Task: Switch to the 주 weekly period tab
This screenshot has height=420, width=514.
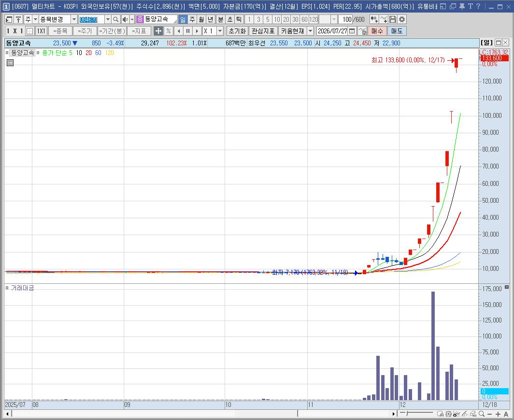Action: pos(192,20)
